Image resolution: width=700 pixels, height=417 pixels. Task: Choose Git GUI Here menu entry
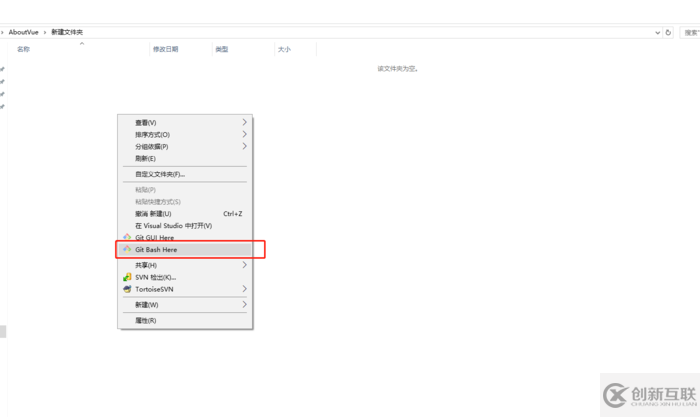pyautogui.click(x=185, y=238)
